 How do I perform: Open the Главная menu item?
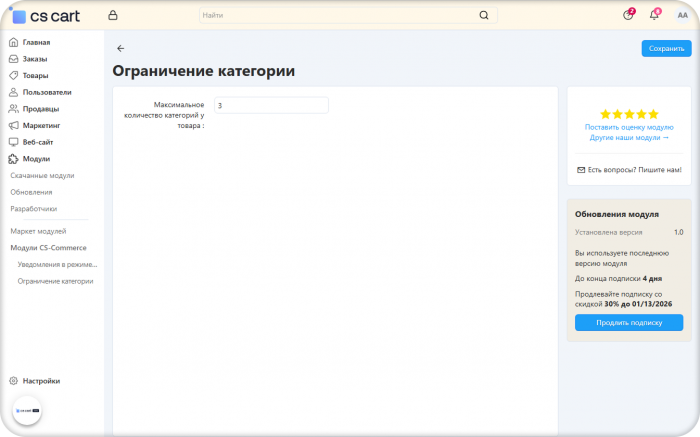pyautogui.click(x=37, y=42)
